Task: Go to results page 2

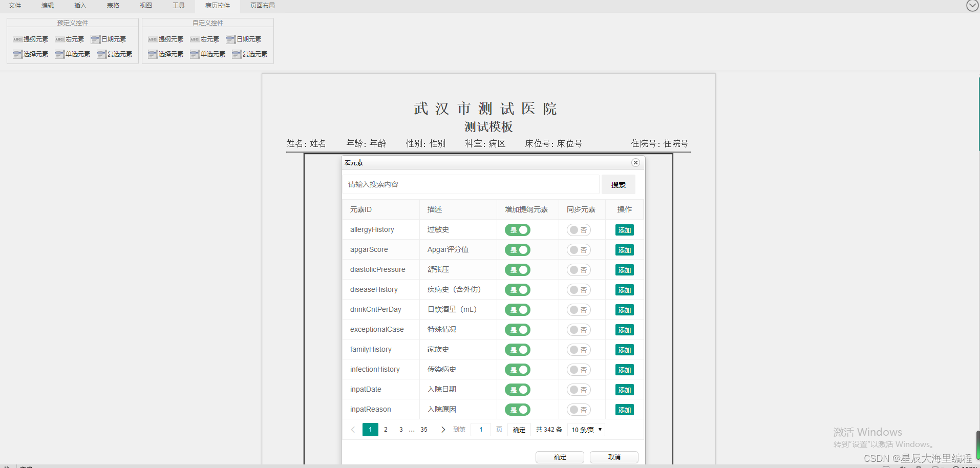Action: coord(386,430)
